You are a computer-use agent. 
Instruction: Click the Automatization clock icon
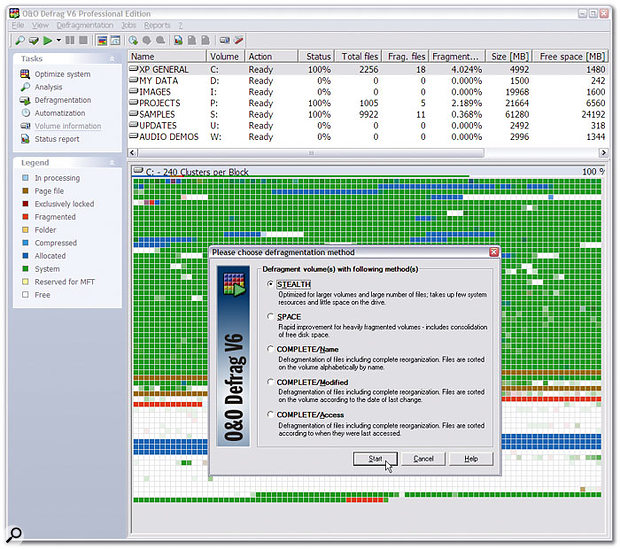point(26,113)
